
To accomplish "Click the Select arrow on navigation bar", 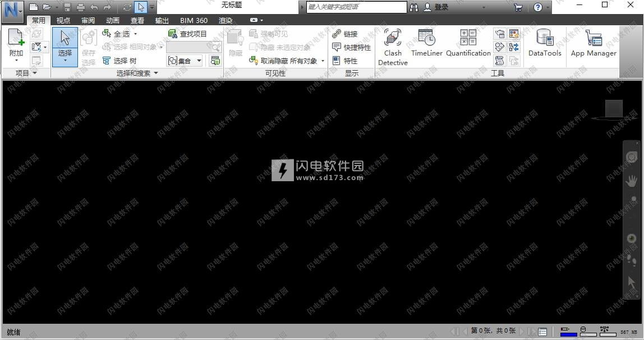I will click(x=631, y=282).
